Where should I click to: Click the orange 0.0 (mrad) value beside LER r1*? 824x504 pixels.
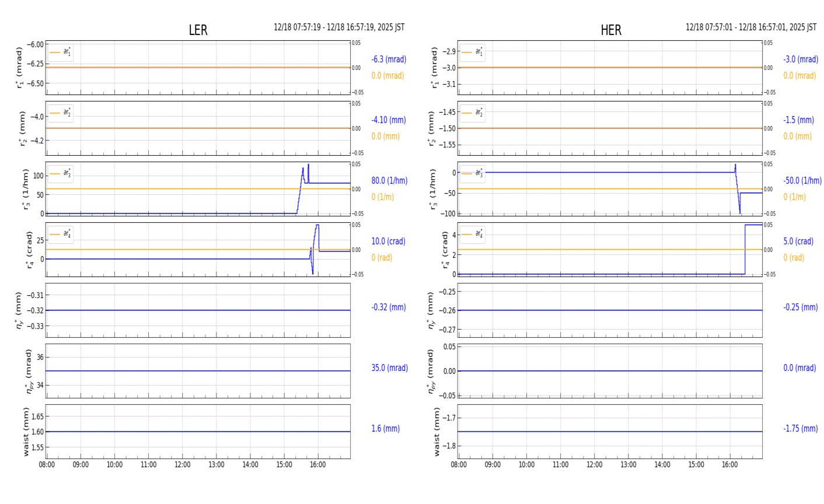pos(387,76)
